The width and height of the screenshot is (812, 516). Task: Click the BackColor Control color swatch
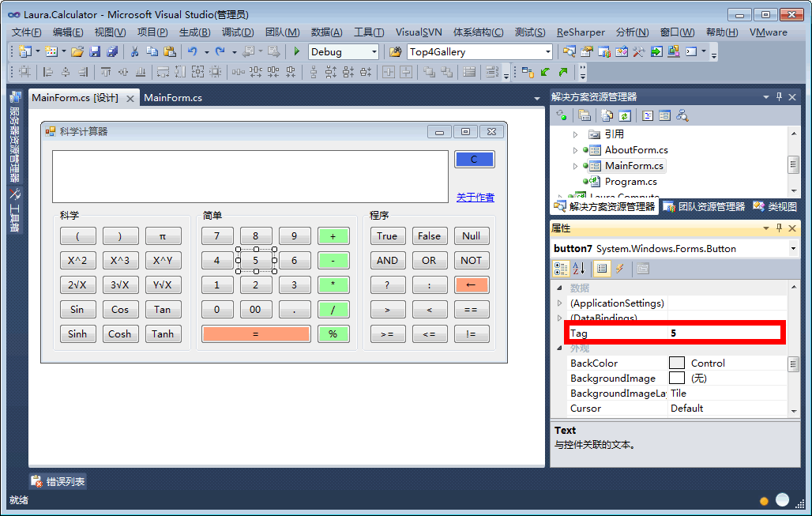(677, 363)
